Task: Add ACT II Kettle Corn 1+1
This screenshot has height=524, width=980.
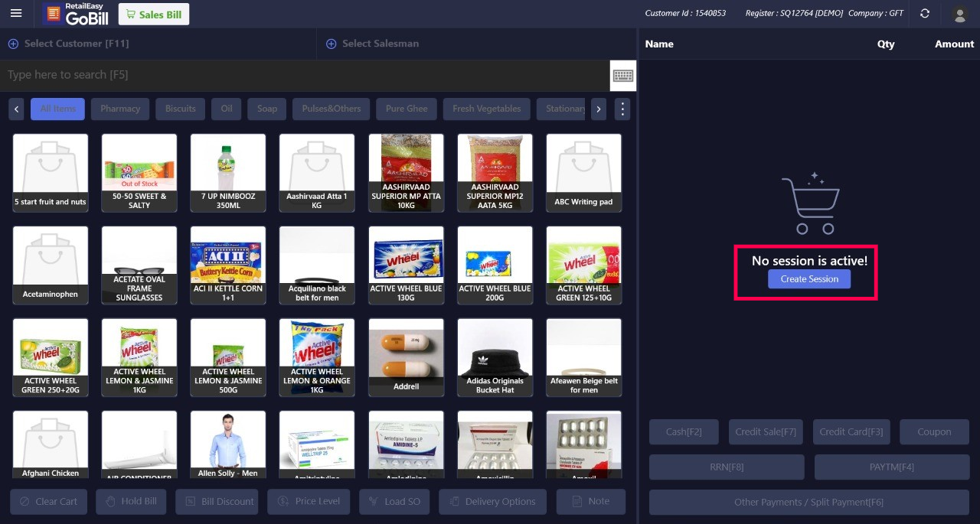Action: [x=228, y=265]
